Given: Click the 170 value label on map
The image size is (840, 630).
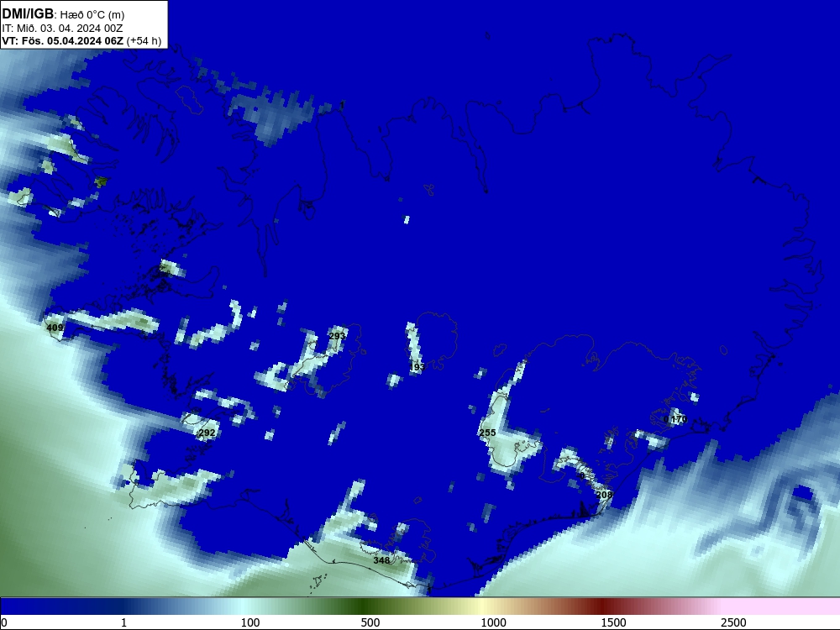Looking at the screenshot, I should 679,419.
